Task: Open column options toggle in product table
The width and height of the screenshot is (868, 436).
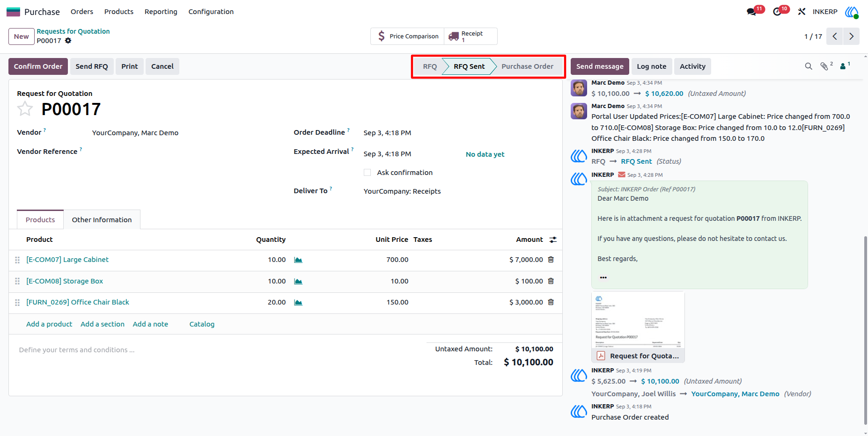Action: (x=553, y=240)
